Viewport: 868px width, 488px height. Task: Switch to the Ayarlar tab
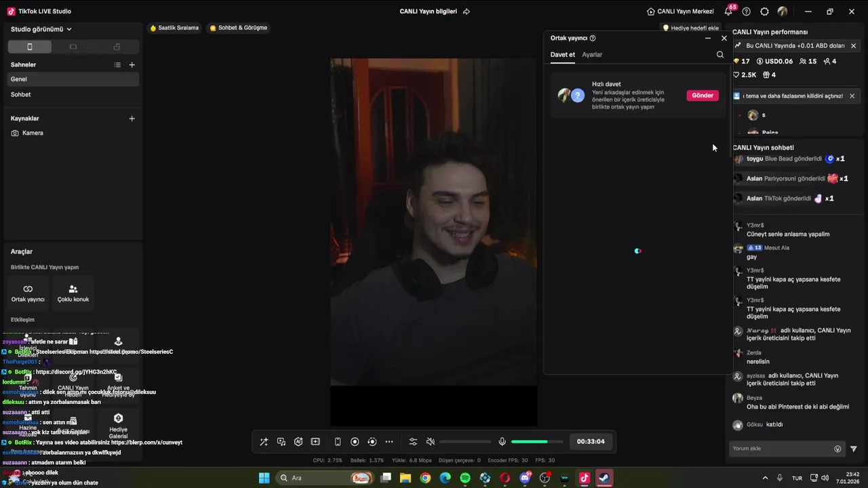592,55
